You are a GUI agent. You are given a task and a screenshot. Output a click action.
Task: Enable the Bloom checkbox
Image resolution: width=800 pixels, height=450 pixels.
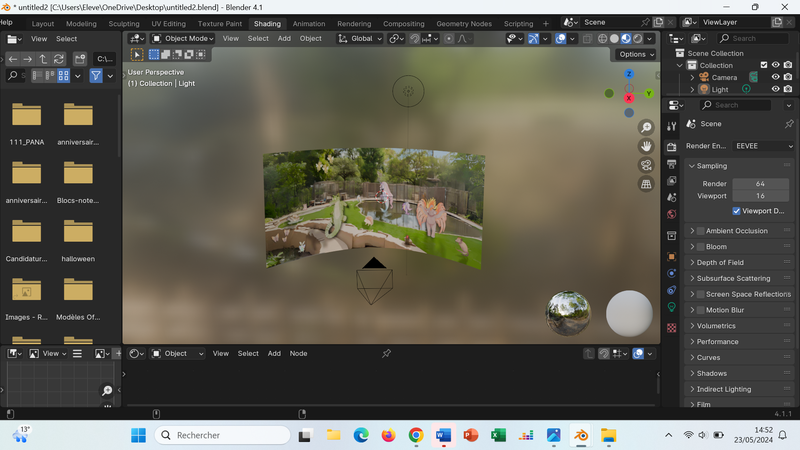[699, 246]
